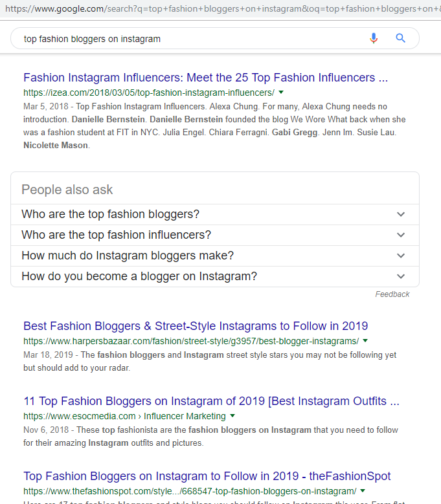Click chevron next to Instagram bloggers make question

(401, 256)
